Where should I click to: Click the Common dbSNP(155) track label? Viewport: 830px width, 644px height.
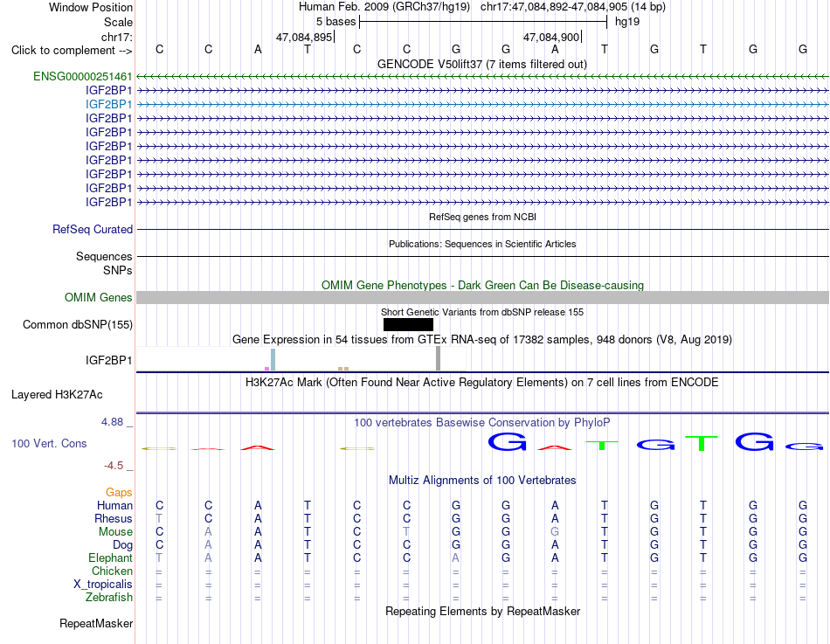tap(78, 325)
